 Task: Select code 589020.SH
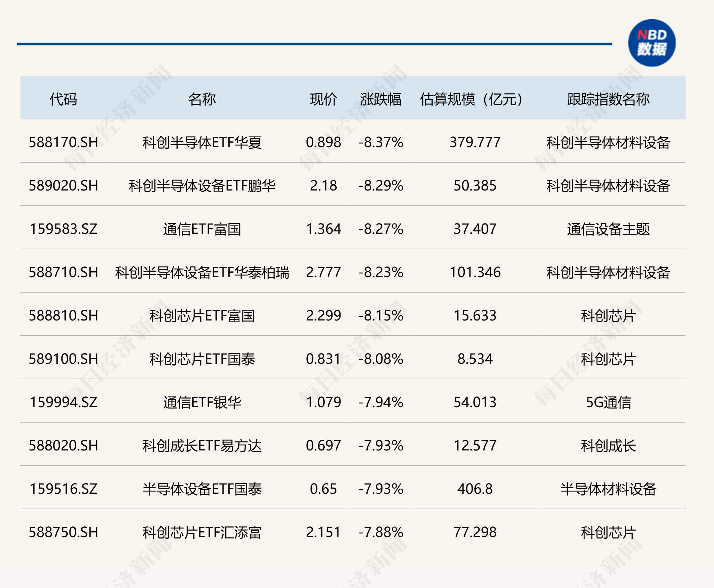[63, 186]
